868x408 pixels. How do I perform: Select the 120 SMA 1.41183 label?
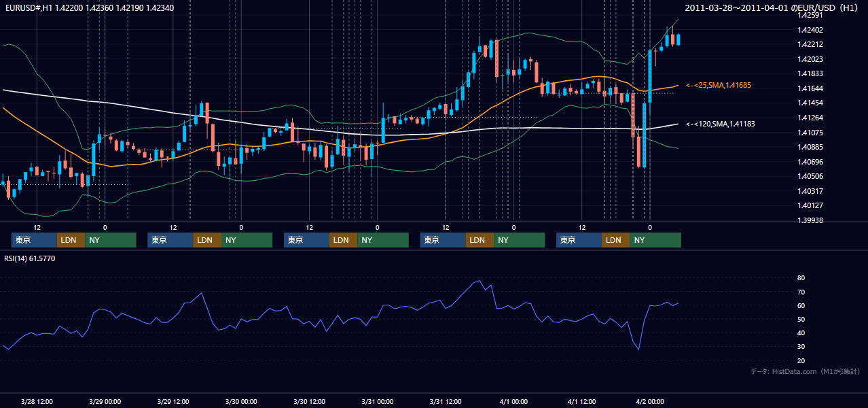point(720,124)
